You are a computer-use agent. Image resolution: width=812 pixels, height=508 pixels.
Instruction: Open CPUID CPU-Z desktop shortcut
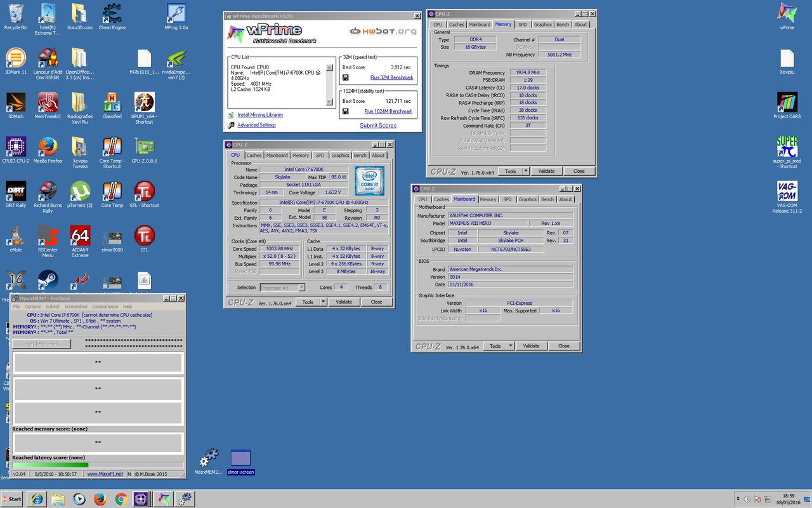[16, 150]
